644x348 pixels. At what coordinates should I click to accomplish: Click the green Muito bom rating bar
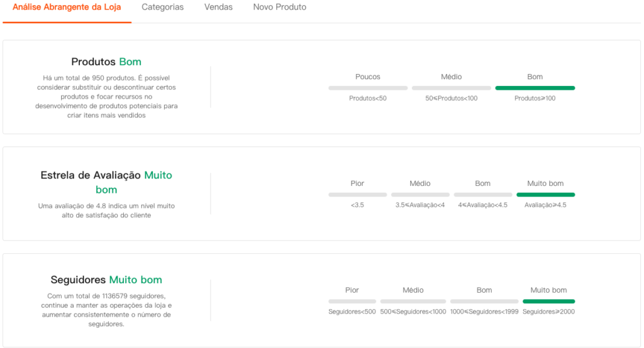click(x=545, y=195)
